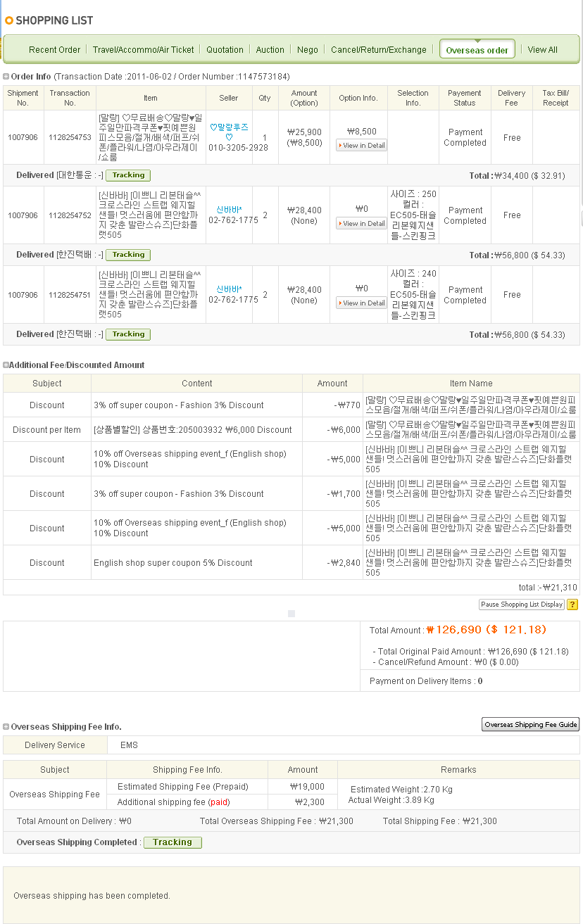
Task: Open Cancel/Return/Exchange tab
Action: click(379, 50)
